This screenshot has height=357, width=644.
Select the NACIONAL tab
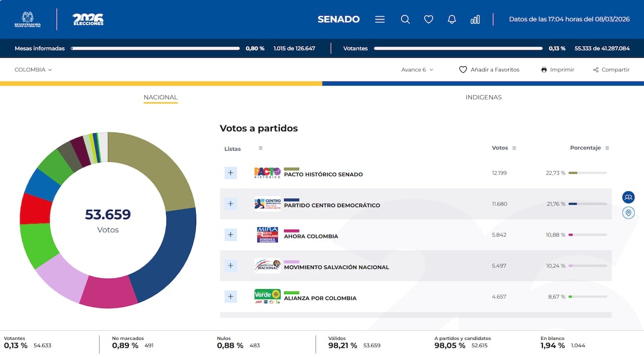pyautogui.click(x=160, y=97)
